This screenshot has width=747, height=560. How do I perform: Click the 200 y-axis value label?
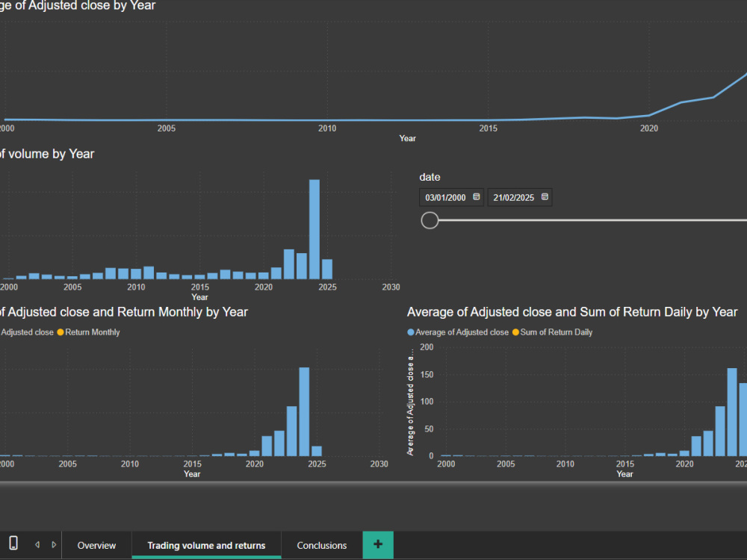click(427, 347)
